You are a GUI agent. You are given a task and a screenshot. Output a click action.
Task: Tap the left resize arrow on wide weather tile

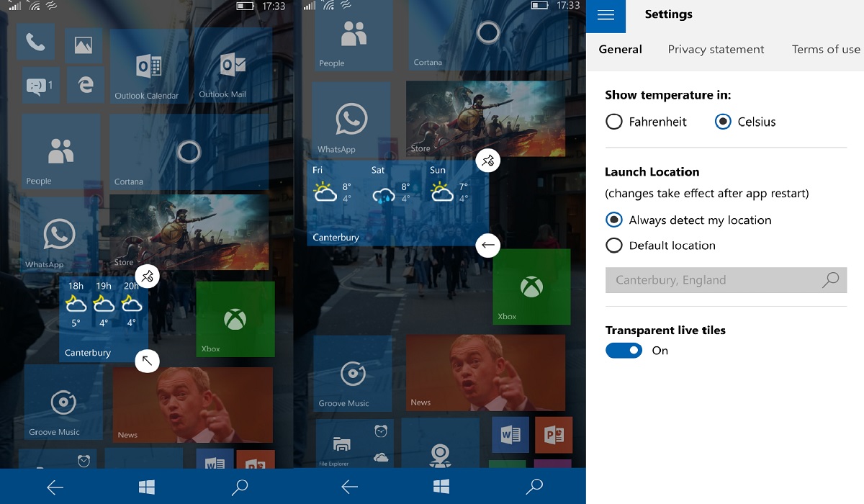487,246
